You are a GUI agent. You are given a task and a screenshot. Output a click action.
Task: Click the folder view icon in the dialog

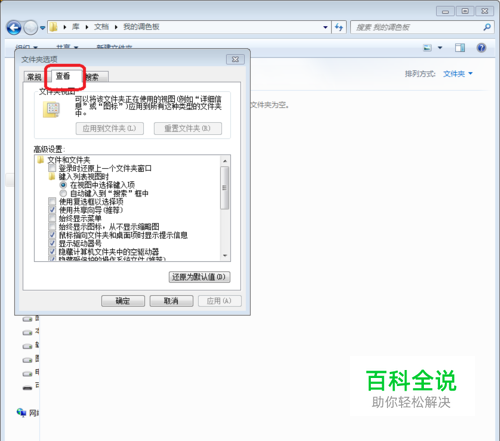[52, 109]
